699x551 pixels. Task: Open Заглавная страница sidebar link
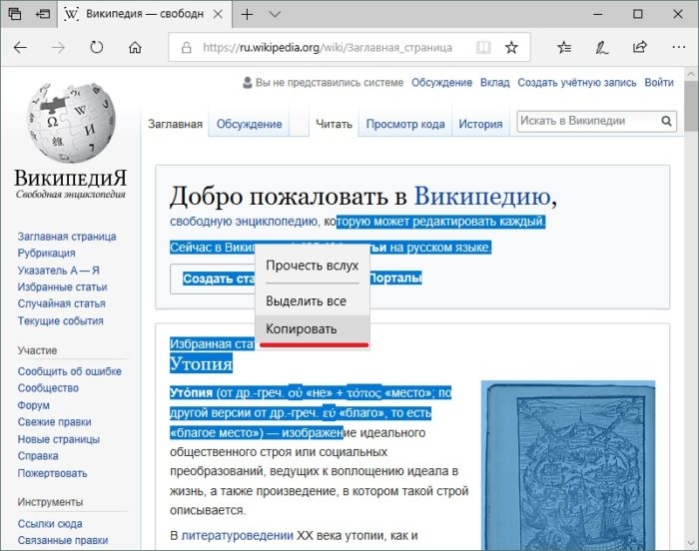tap(67, 236)
